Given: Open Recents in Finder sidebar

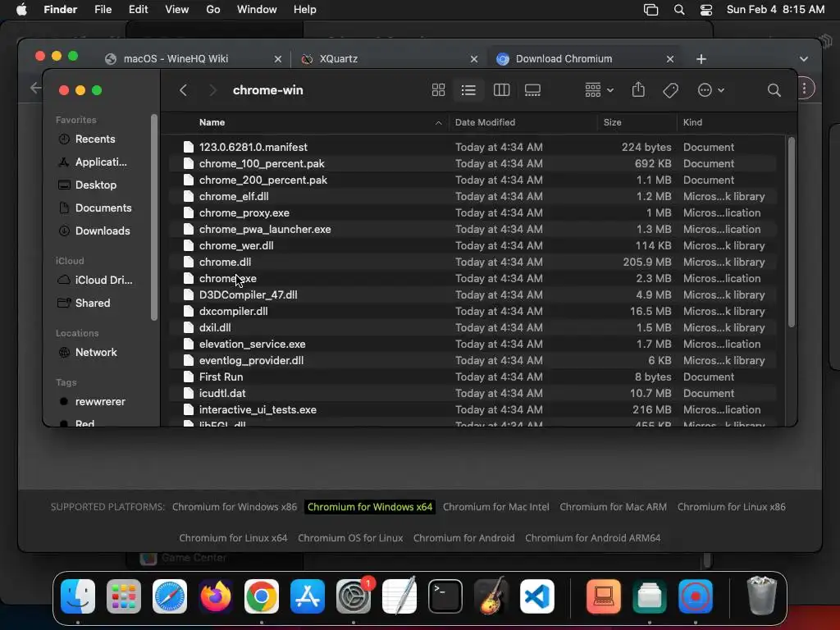Looking at the screenshot, I should point(95,139).
